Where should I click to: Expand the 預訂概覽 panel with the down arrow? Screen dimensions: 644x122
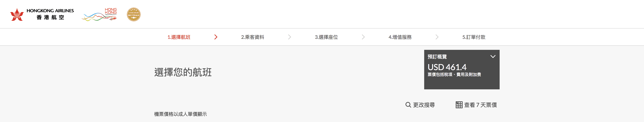coord(493,57)
